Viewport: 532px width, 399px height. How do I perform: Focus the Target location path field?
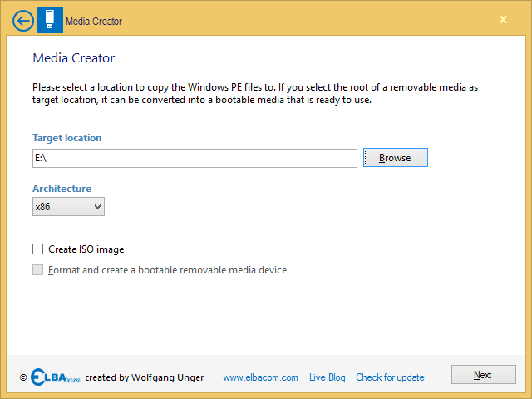click(195, 158)
